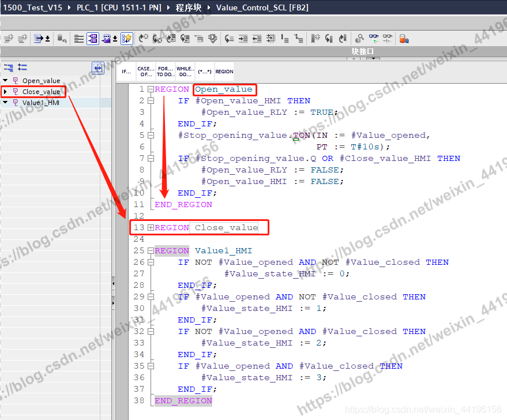Click Value_Control_SCL [FB2] breadcrumb

(262, 7)
